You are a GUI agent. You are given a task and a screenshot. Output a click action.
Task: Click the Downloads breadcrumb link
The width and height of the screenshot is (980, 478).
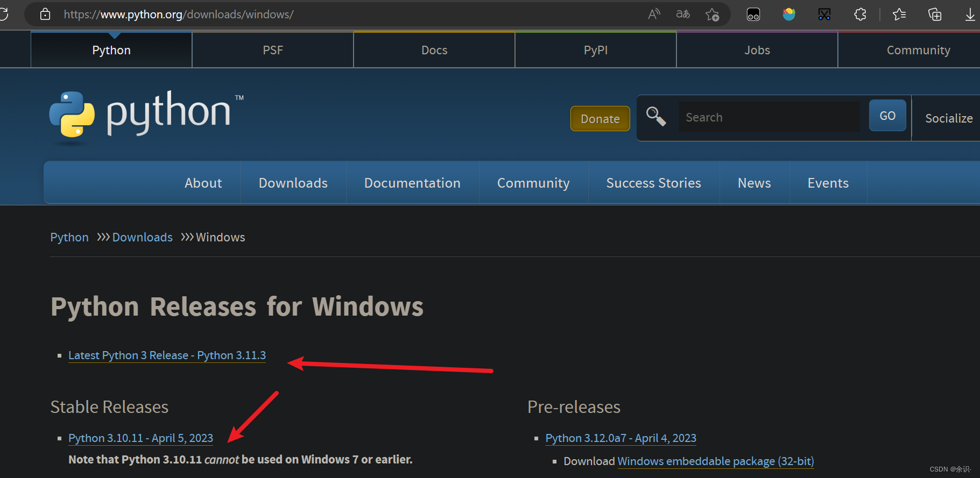coord(143,237)
